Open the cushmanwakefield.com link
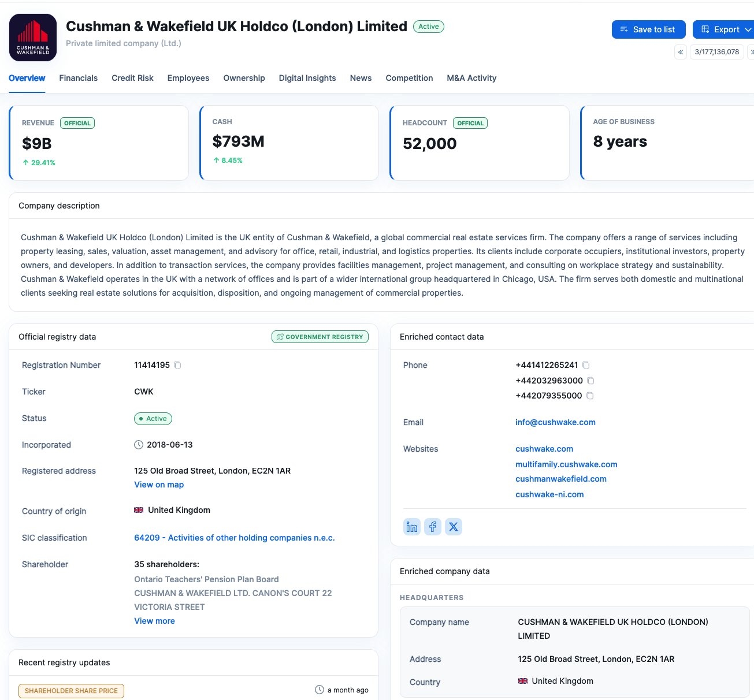The image size is (754, 700). (x=561, y=479)
